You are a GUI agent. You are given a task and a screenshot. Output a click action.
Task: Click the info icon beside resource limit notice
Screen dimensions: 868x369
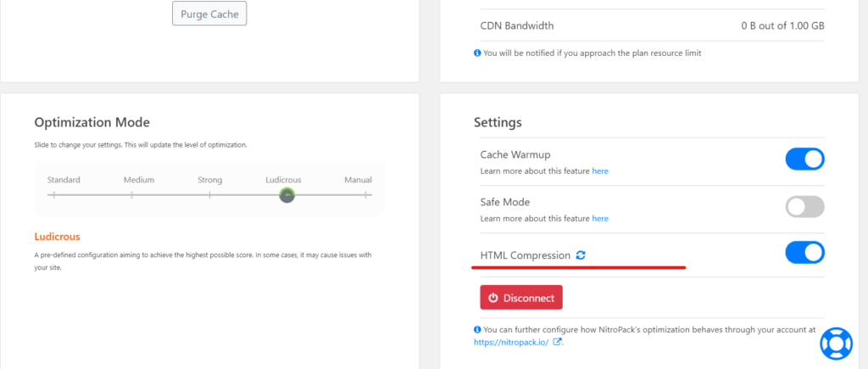[x=477, y=53]
